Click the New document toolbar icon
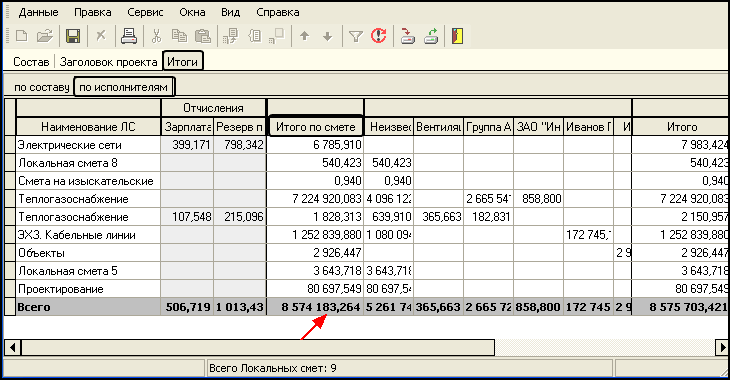The width and height of the screenshot is (730, 380). coord(22,36)
